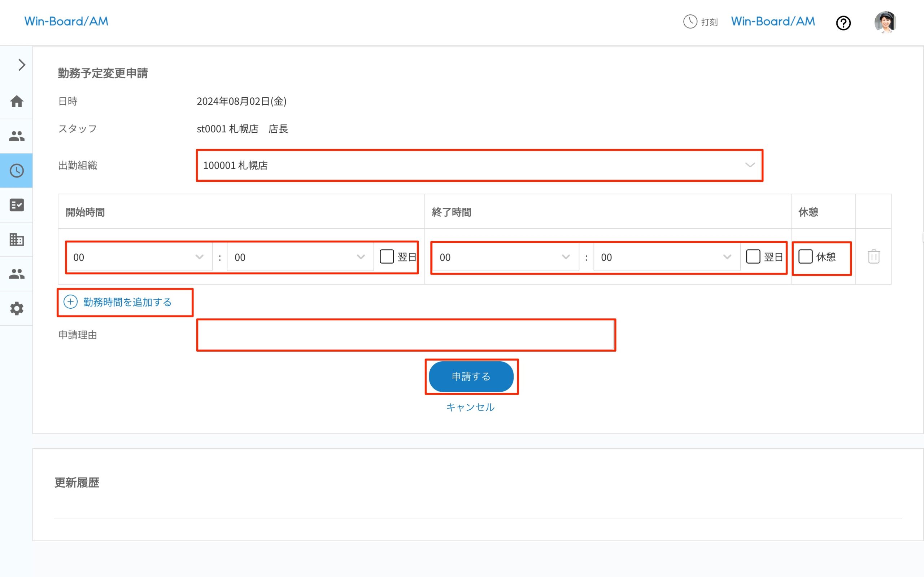Open 出勤組織 dropdown showing 100001 札幌店
This screenshot has width=924, height=577.
point(479,165)
